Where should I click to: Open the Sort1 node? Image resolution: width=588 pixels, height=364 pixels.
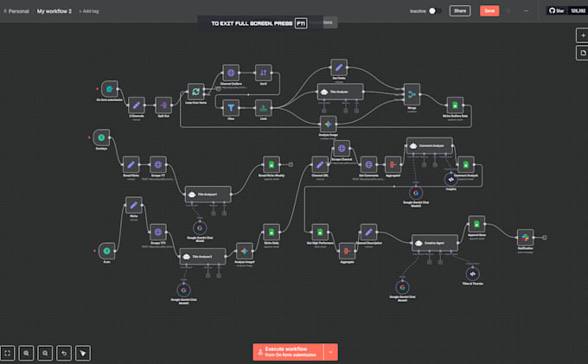(263, 73)
